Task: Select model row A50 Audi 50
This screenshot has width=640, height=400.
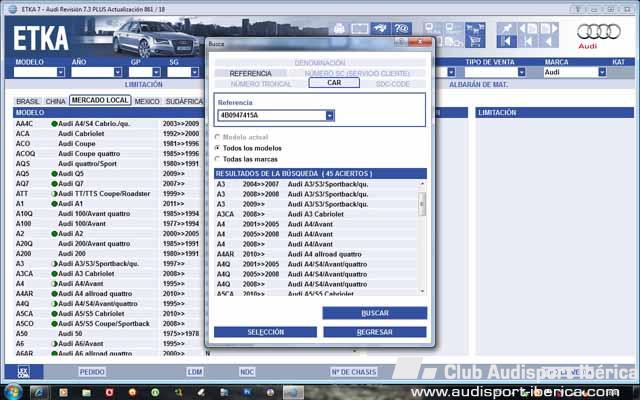Action: tap(108, 334)
